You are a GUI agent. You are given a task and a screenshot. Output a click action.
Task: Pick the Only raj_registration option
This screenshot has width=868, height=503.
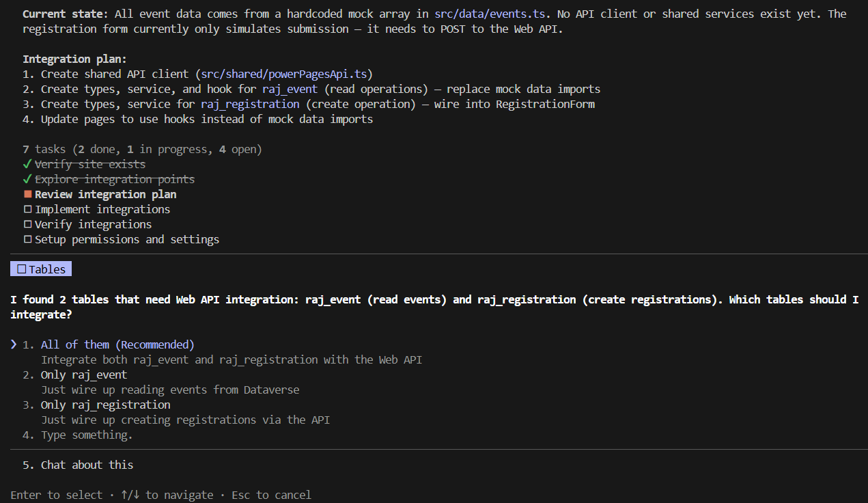[105, 405]
